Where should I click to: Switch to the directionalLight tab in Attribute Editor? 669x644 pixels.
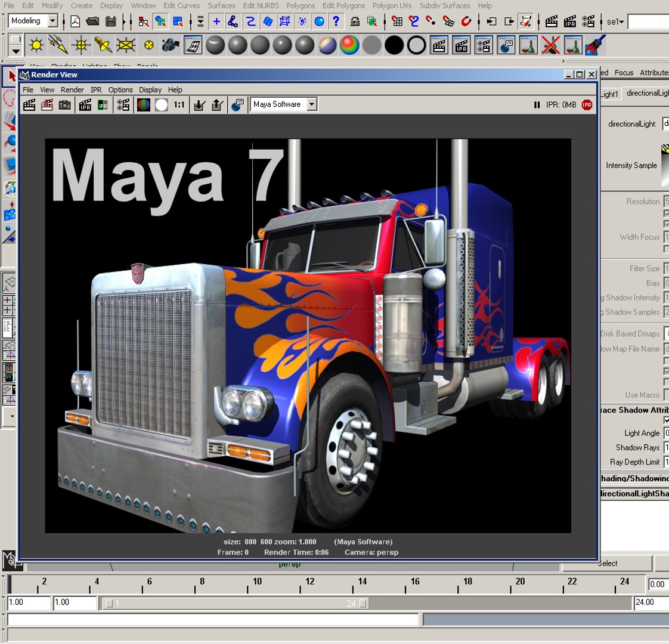[x=646, y=94]
